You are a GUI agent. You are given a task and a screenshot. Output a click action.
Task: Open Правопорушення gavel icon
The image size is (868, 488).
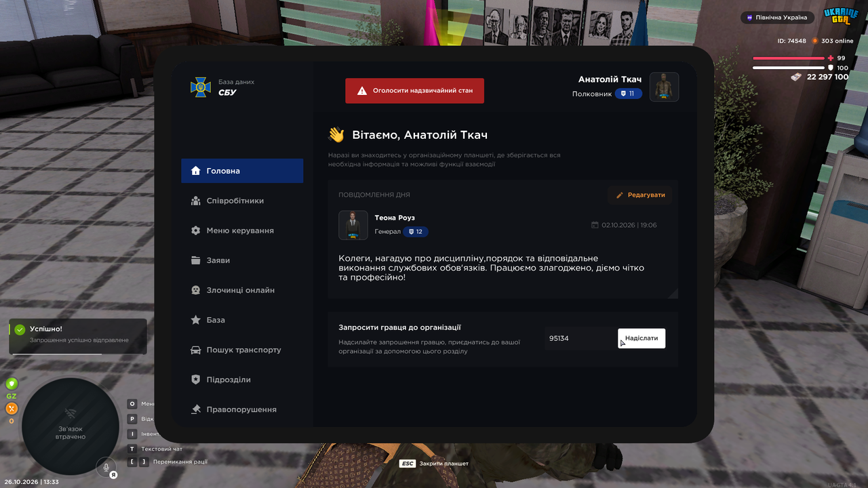[195, 409]
